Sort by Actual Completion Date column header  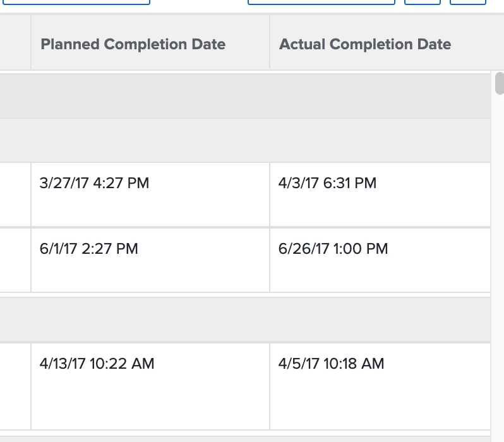click(365, 44)
